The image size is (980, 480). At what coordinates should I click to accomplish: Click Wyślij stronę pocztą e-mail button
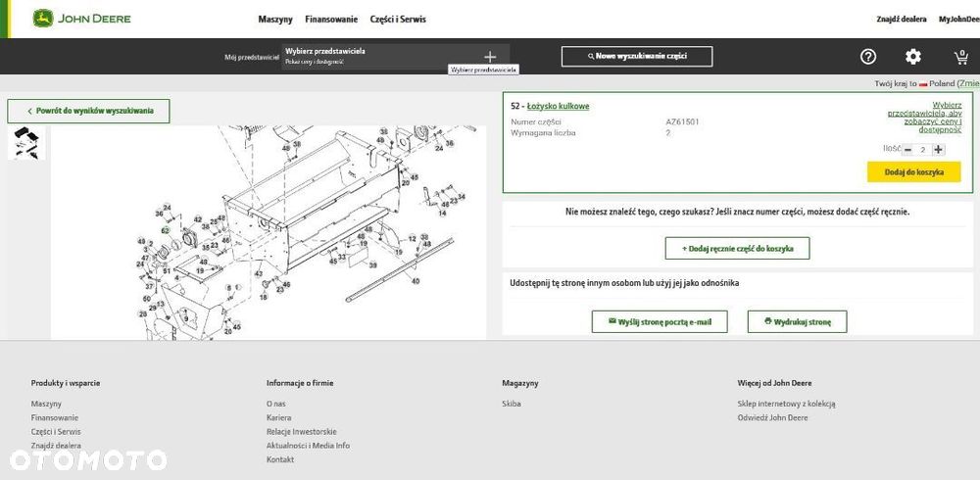[x=660, y=322]
